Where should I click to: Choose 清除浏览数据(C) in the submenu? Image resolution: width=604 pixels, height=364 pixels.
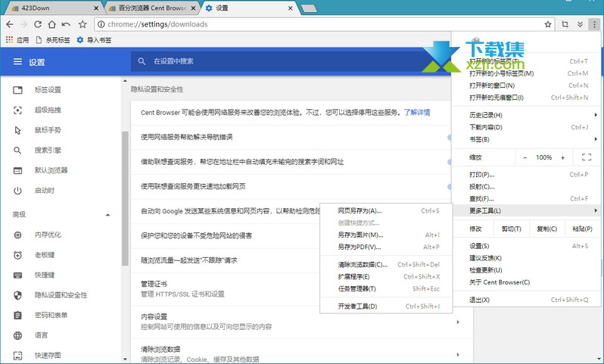click(386, 265)
